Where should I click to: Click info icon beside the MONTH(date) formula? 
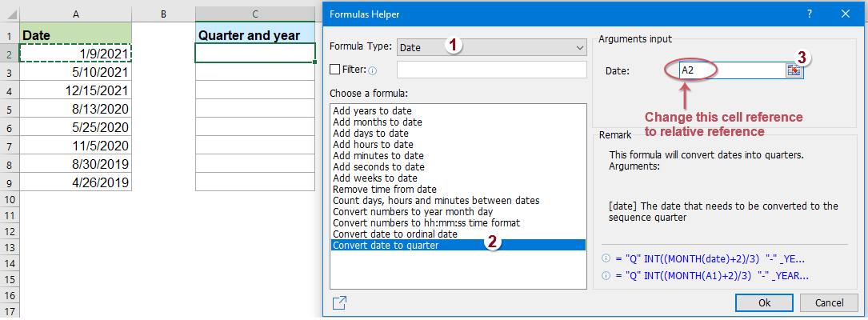(605, 259)
